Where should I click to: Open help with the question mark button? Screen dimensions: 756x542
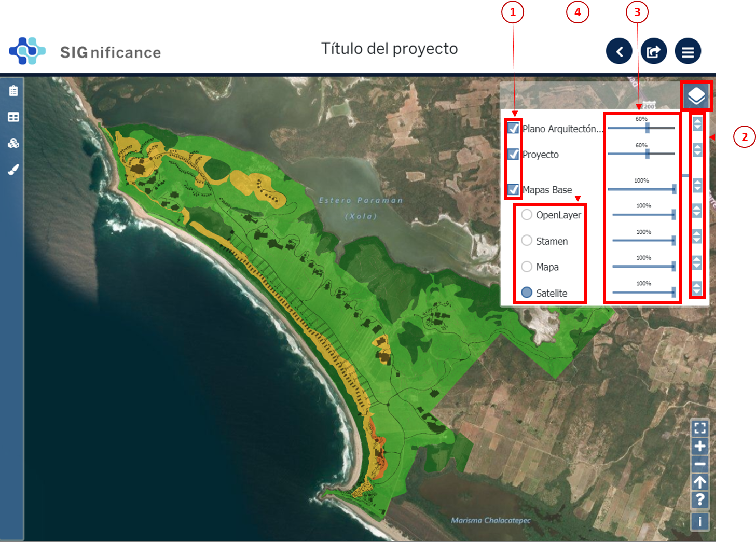tap(700, 500)
